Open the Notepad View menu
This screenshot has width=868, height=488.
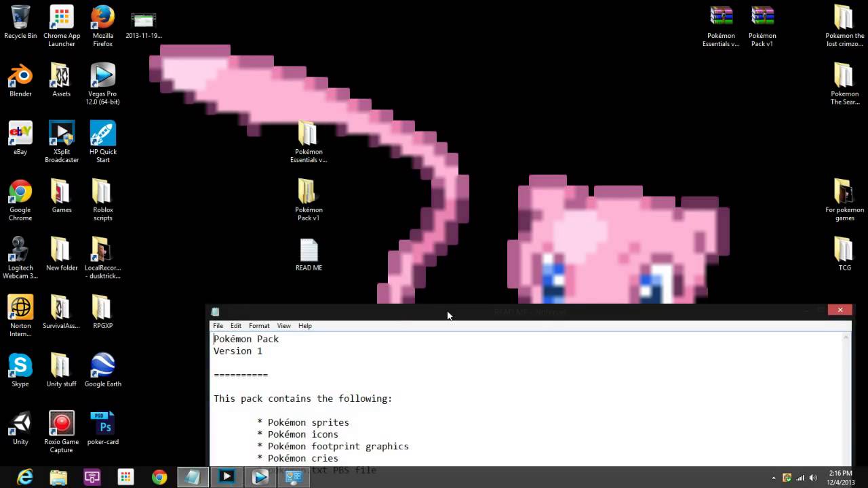[x=284, y=326]
